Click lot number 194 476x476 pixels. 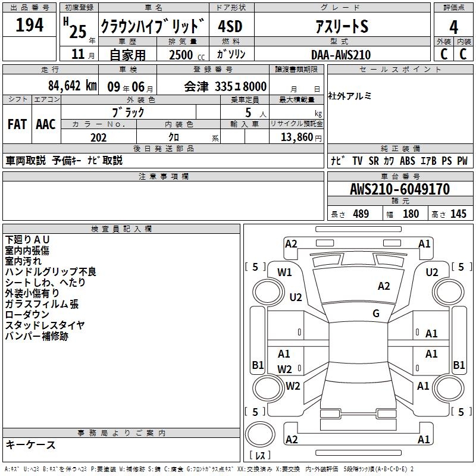coord(30,26)
